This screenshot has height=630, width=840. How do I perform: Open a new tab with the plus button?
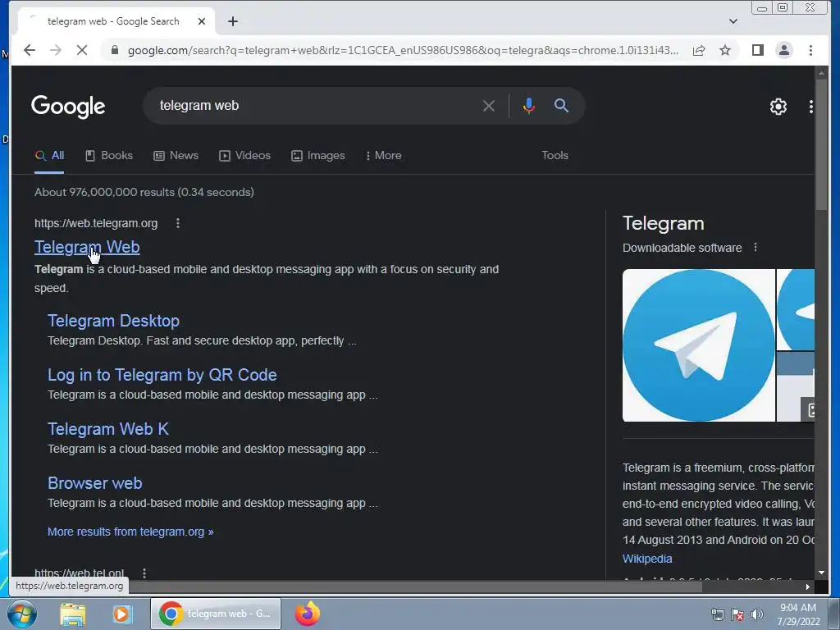click(x=232, y=21)
